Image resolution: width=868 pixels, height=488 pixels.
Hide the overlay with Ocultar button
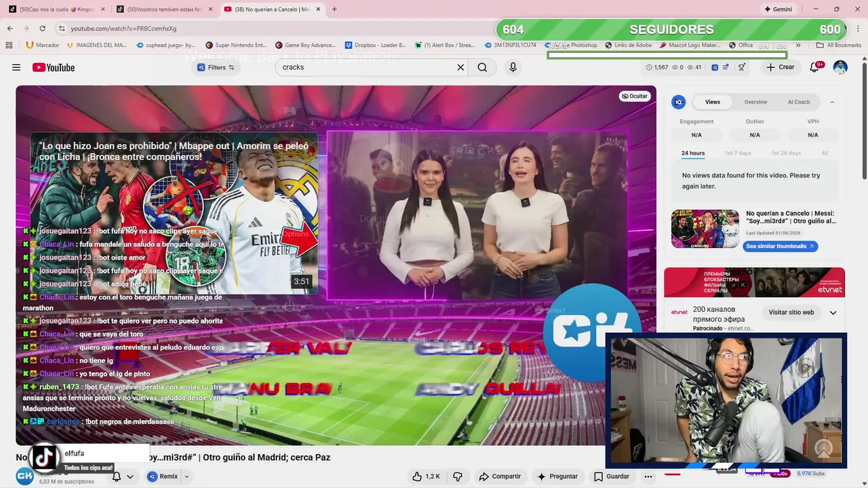635,96
